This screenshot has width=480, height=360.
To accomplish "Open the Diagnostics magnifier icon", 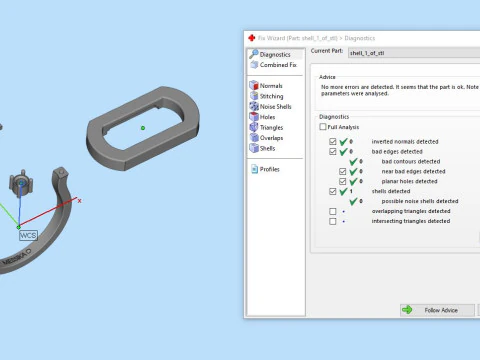I will (254, 54).
